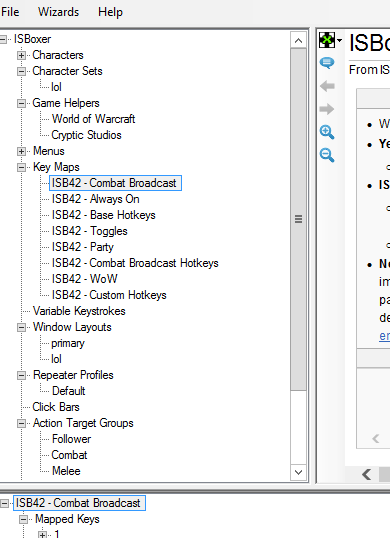
Task: Click the green ISBoxer home icon
Action: tap(327, 40)
